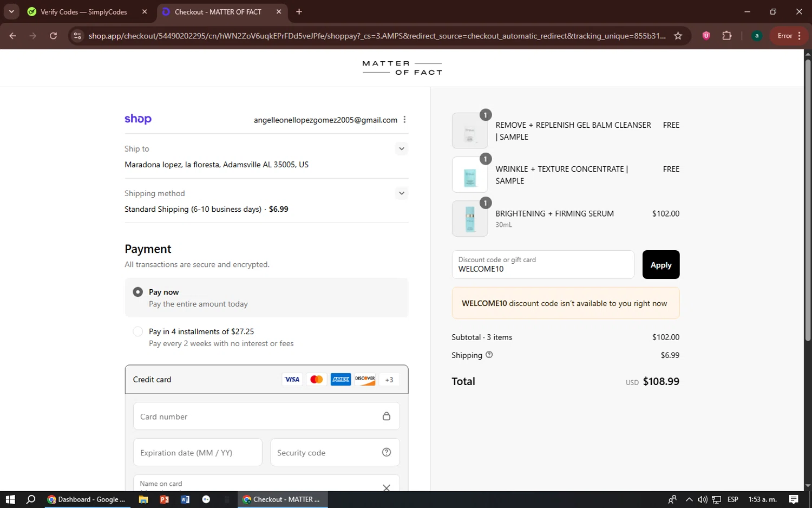
Task: Focus the Security code field
Action: tap(335, 452)
